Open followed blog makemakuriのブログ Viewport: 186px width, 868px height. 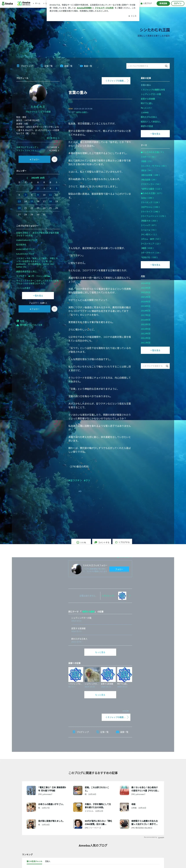point(27,240)
